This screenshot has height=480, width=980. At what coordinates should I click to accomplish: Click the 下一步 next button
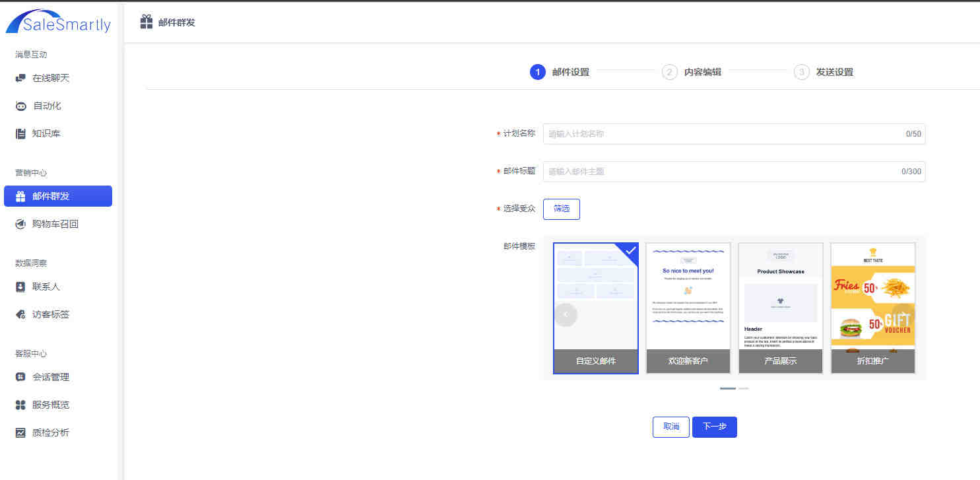715,427
